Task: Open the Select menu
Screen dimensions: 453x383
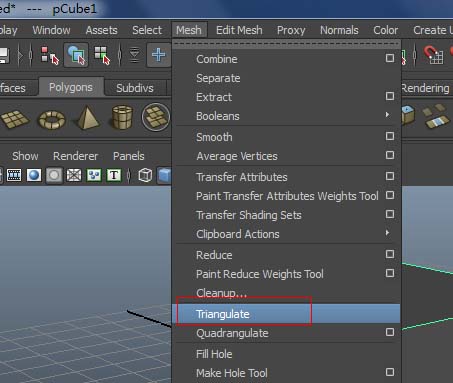Action: click(x=147, y=30)
